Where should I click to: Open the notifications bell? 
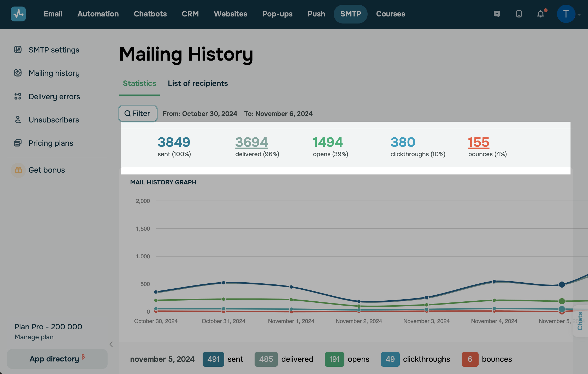[541, 14]
